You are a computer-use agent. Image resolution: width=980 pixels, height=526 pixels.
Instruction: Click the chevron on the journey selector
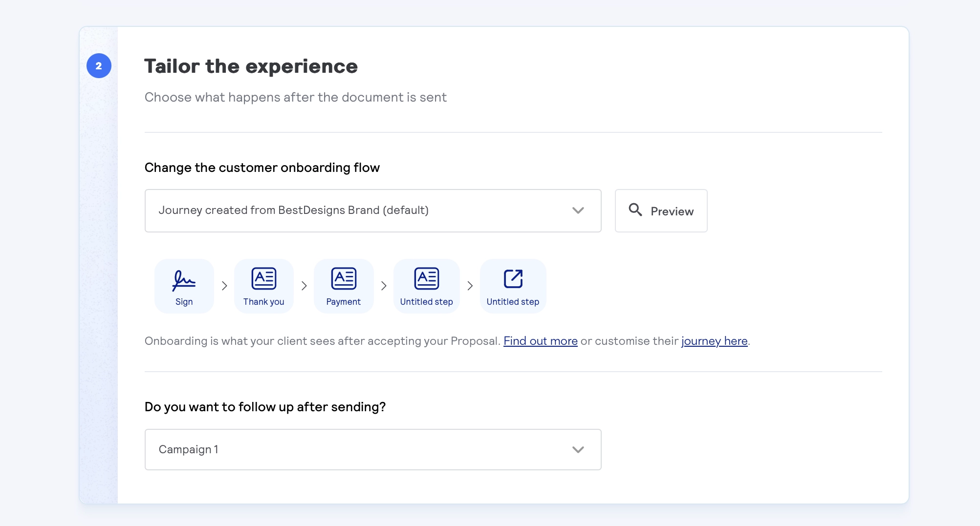click(x=578, y=210)
